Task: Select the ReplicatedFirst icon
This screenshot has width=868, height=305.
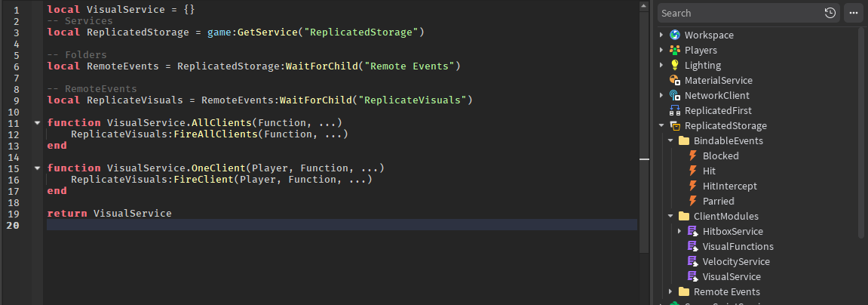Action: pyautogui.click(x=674, y=110)
